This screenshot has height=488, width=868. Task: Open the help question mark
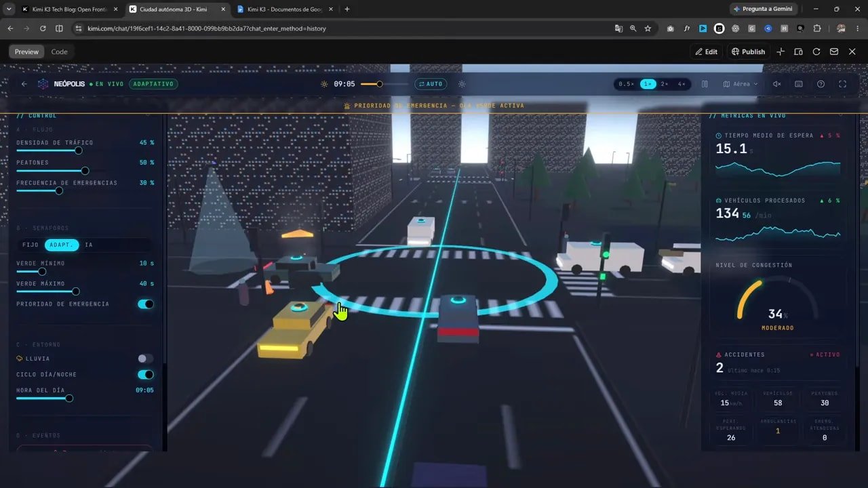point(821,84)
